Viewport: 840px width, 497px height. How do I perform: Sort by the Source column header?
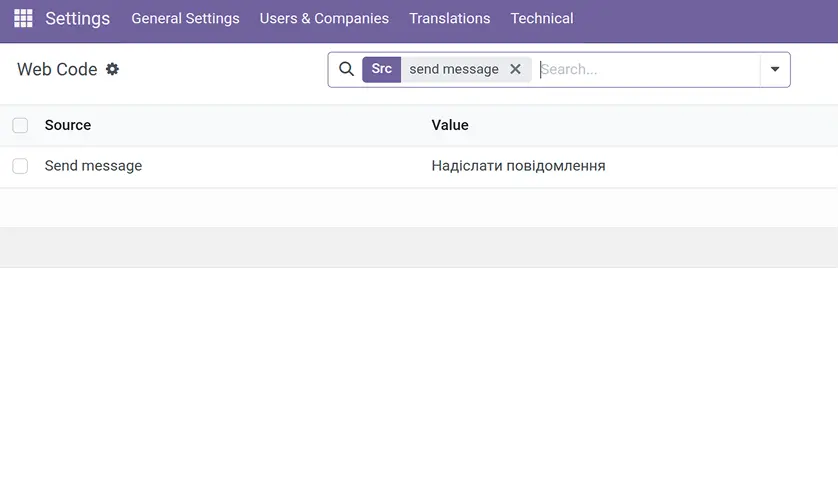[x=68, y=125]
